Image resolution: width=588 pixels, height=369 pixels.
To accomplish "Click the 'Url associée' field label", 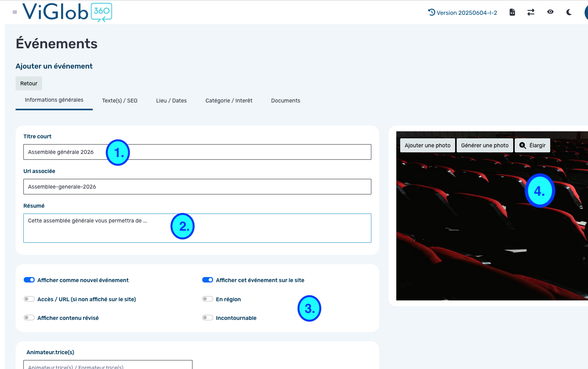I will pos(39,171).
